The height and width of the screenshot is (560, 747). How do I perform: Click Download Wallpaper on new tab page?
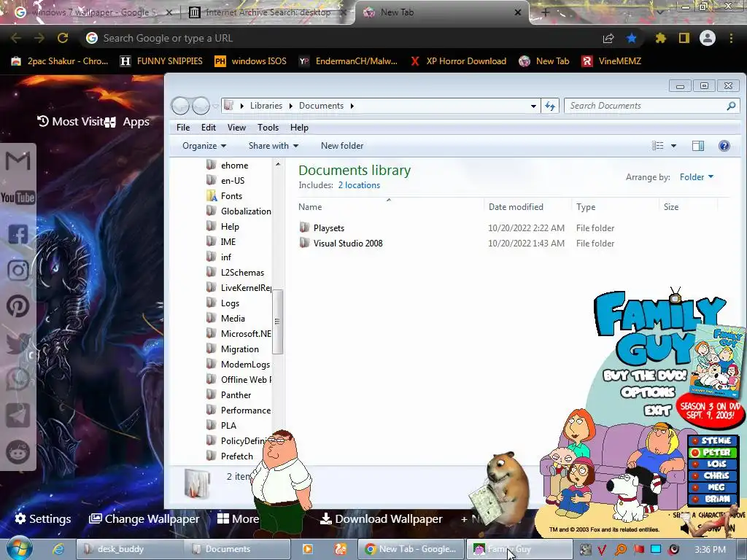coord(382,518)
